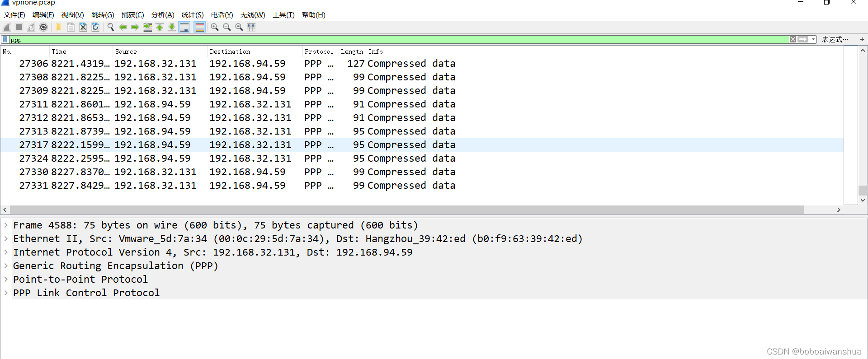Select packet number 27331
The width and height of the screenshot is (868, 359).
pos(422,186)
